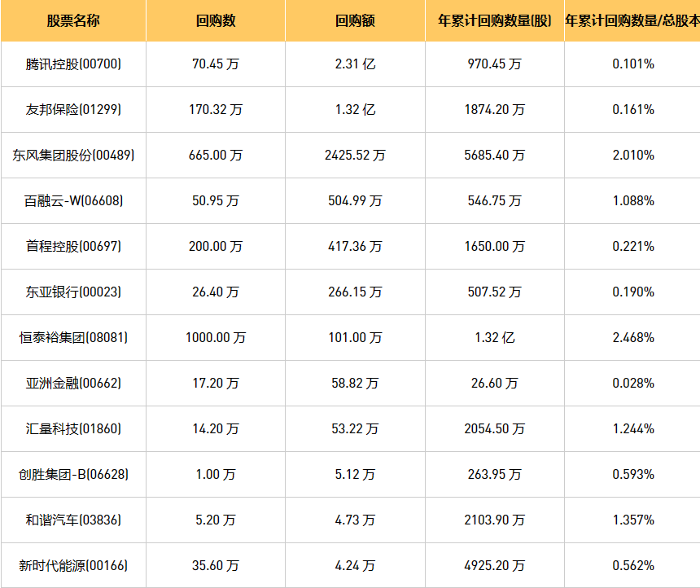The height and width of the screenshot is (588, 700).
Task: Click the 回购额 column header
Action: point(355,21)
